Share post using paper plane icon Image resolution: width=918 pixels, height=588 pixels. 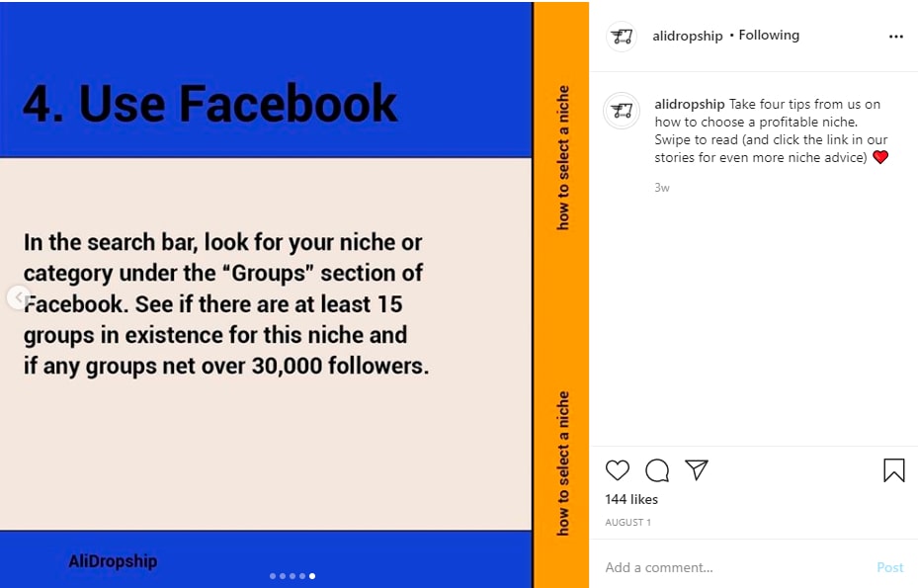[697, 470]
